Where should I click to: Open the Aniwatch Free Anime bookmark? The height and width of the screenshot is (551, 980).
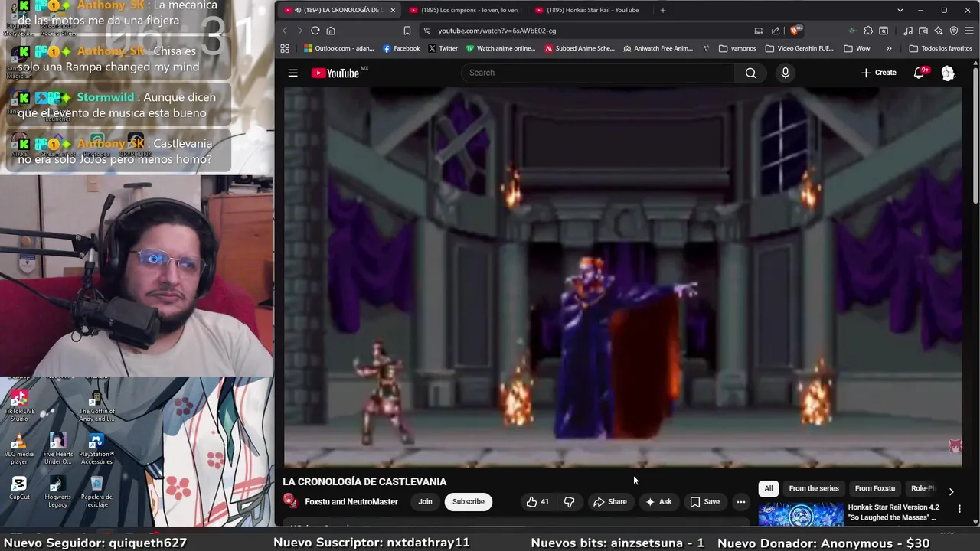pyautogui.click(x=658, y=48)
